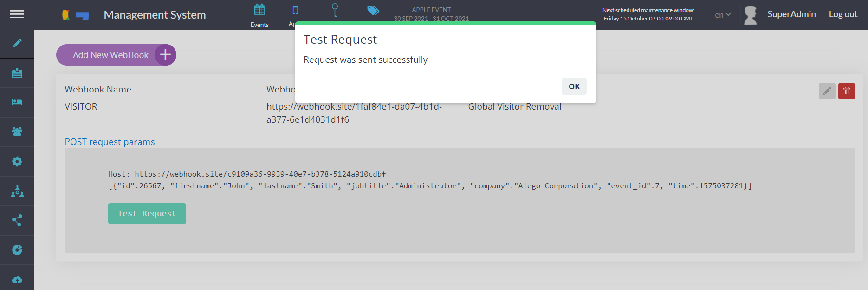
Task: Click the green Test Request button
Action: click(147, 213)
